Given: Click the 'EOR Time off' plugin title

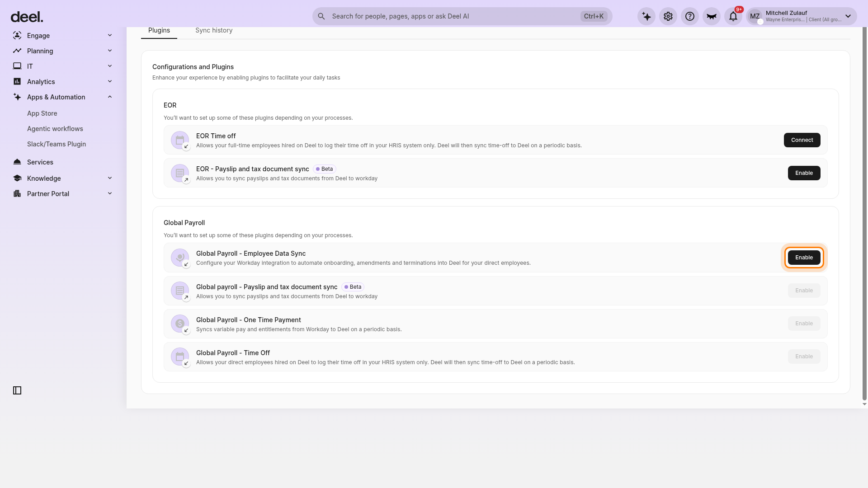Looking at the screenshot, I should point(216,136).
